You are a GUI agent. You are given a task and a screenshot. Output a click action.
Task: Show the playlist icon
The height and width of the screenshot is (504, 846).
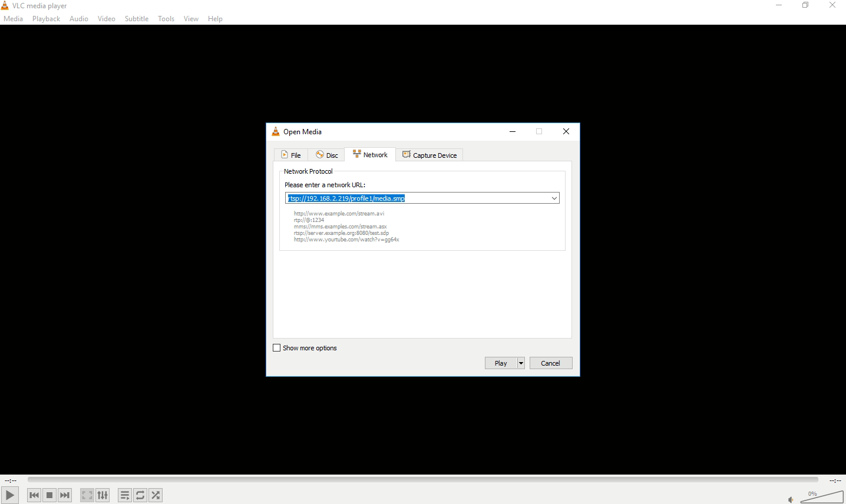(125, 495)
